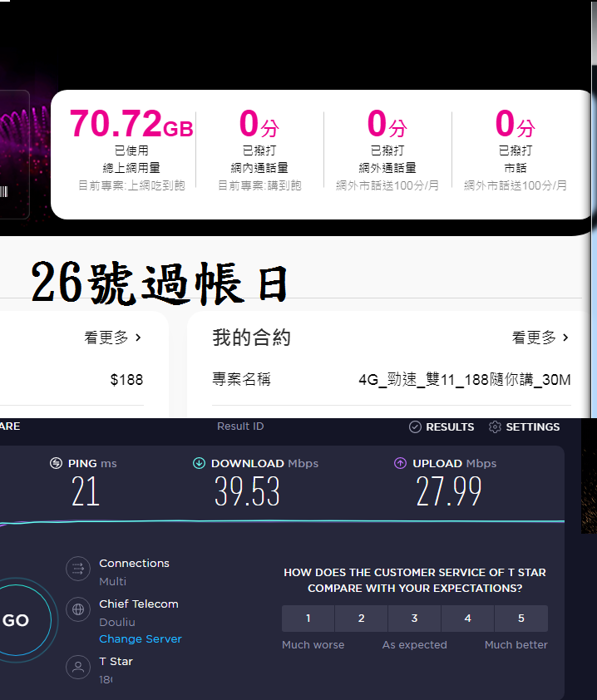Click the 70.72GB data usage figure
597x700 pixels.
coord(131,124)
